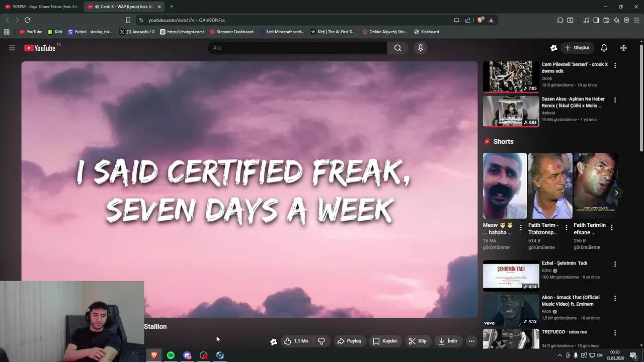Viewport: 644px width, 362px height.
Task: Open the YouTube bookmark on bookmarks bar
Action: pyautogui.click(x=31, y=32)
